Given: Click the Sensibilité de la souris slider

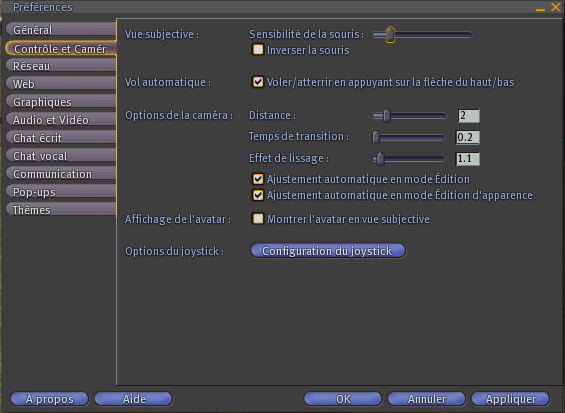Looking at the screenshot, I should (x=422, y=35).
